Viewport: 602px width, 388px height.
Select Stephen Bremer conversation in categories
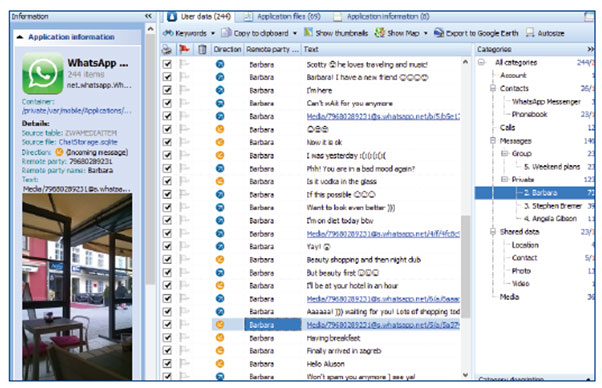pos(553,206)
